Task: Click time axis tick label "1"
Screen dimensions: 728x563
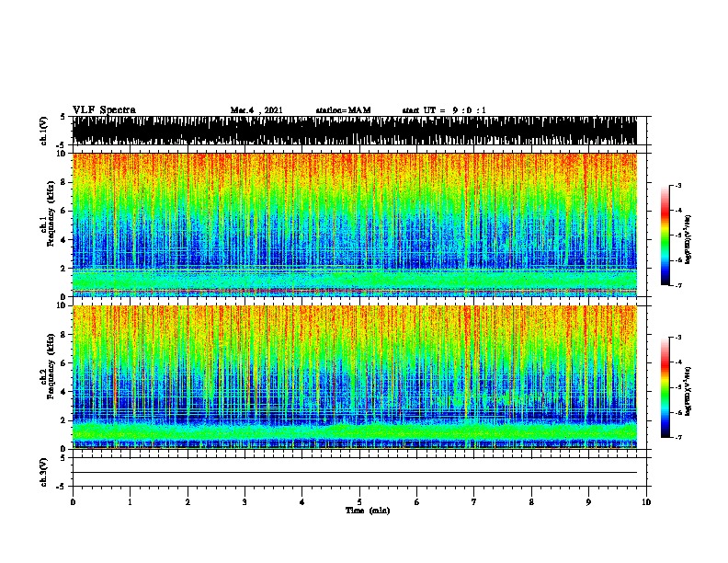Action: click(x=130, y=502)
